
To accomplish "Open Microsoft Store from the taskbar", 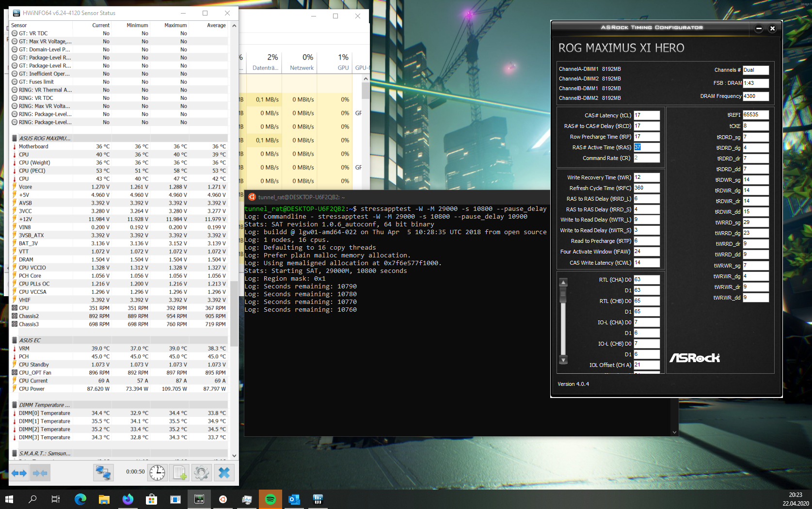I will (x=152, y=499).
